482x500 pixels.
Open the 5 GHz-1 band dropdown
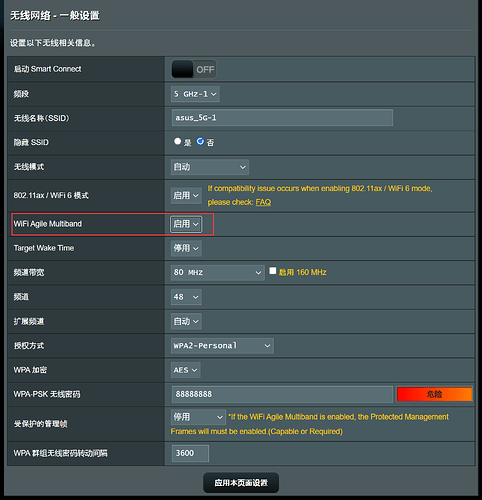point(195,94)
